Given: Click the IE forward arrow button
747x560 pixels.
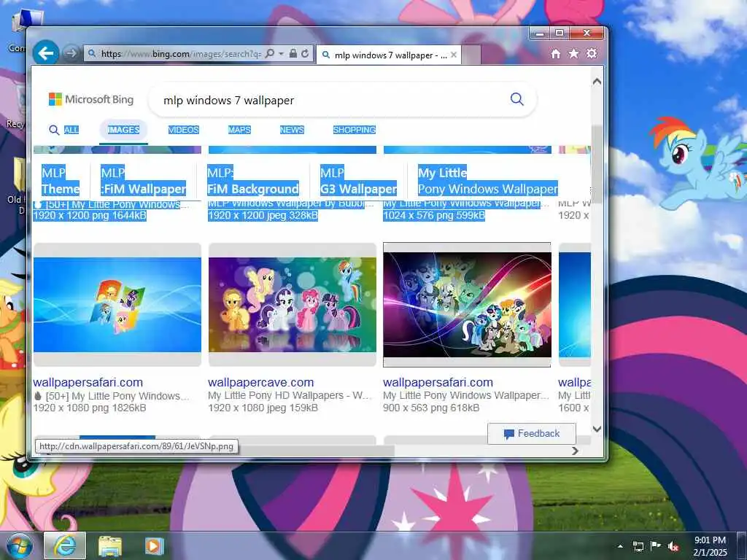Looking at the screenshot, I should 71,53.
